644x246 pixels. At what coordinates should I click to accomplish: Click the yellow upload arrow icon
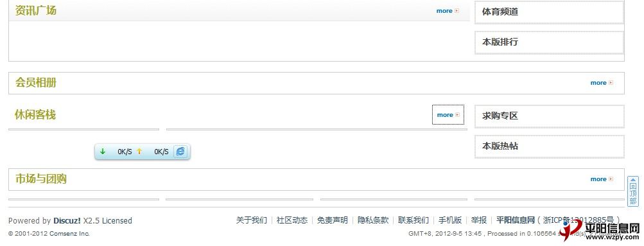pos(139,152)
